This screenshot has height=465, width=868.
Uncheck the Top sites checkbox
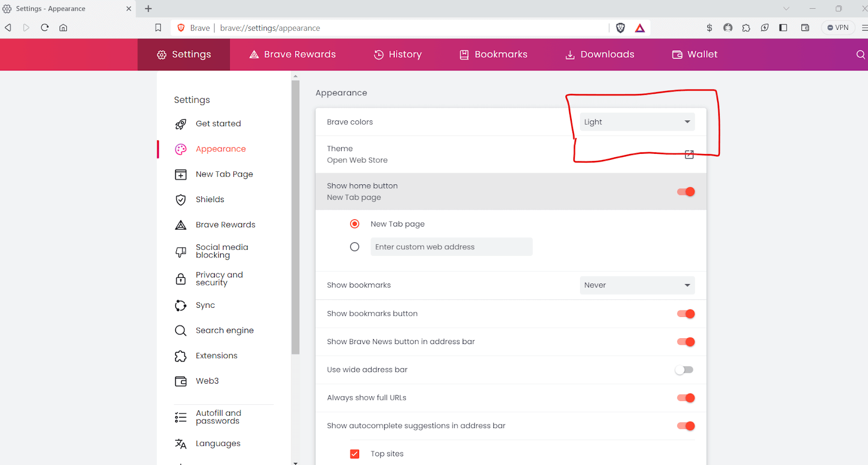tap(355, 454)
